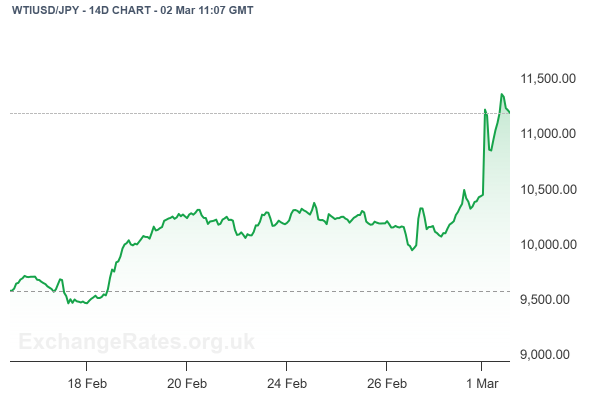Click the 11,500.00 y-axis label

[x=546, y=78]
